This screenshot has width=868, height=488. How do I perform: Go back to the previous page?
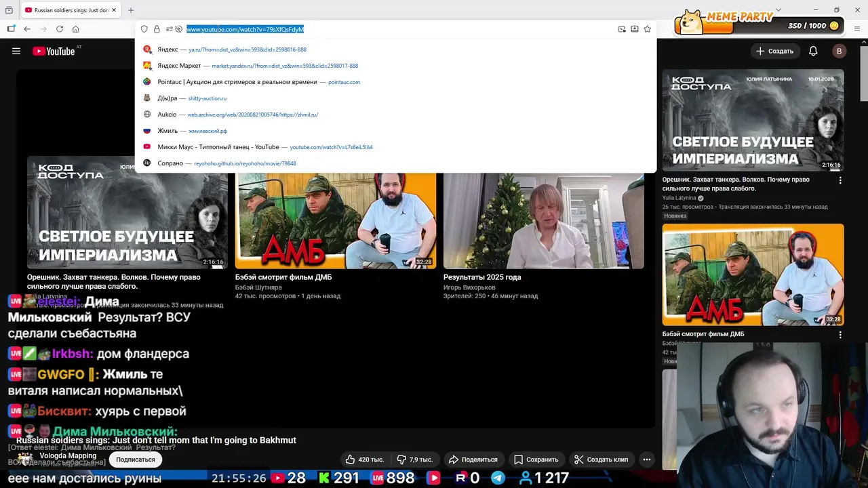[27, 29]
